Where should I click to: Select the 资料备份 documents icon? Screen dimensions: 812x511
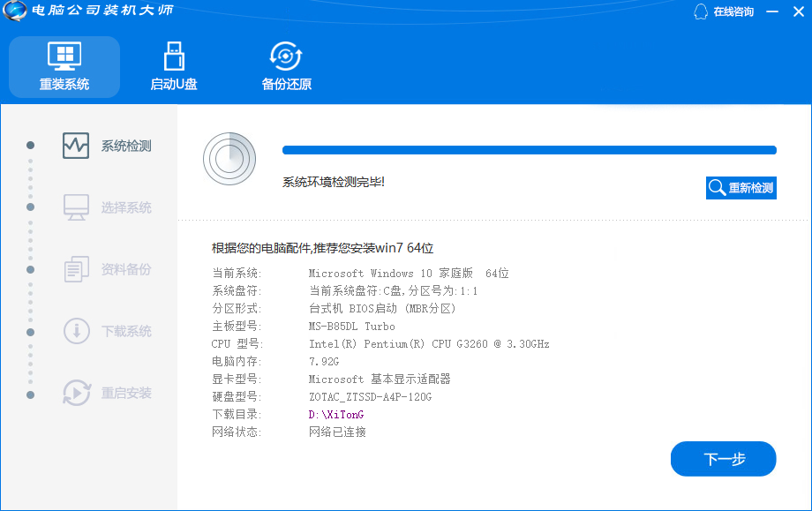[x=76, y=269]
